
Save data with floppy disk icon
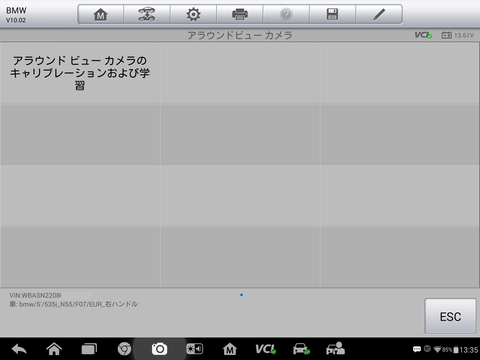point(332,14)
